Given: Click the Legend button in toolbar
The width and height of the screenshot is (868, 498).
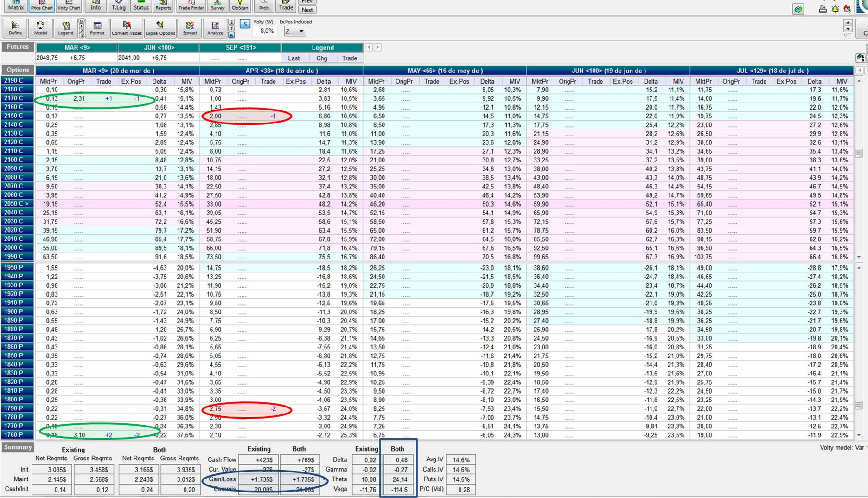Looking at the screenshot, I should [x=65, y=28].
